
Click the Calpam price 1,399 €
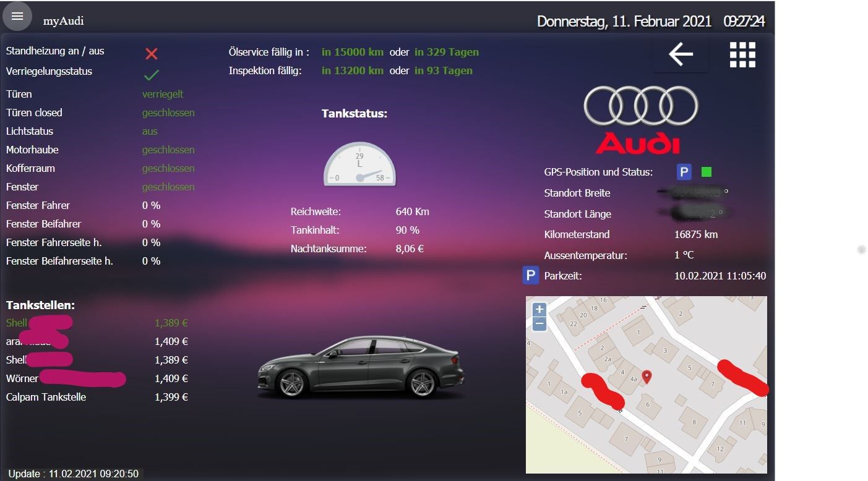[x=171, y=397]
